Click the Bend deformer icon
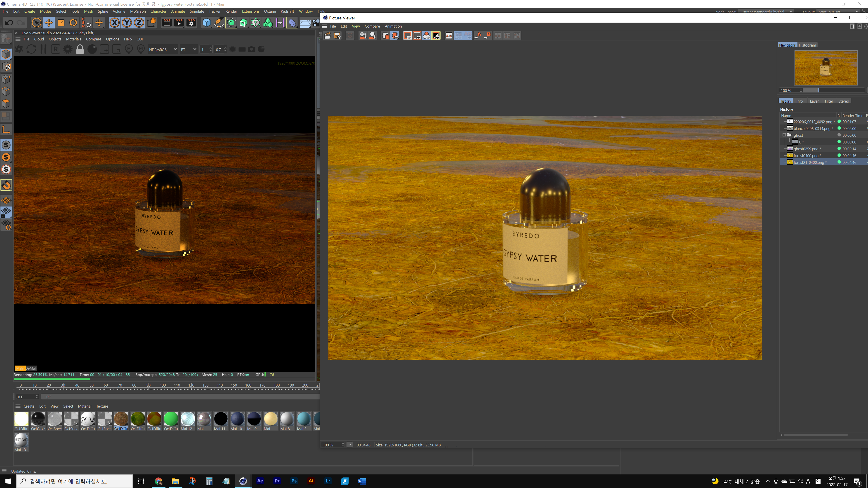This screenshot has height=488, width=868. (292, 23)
